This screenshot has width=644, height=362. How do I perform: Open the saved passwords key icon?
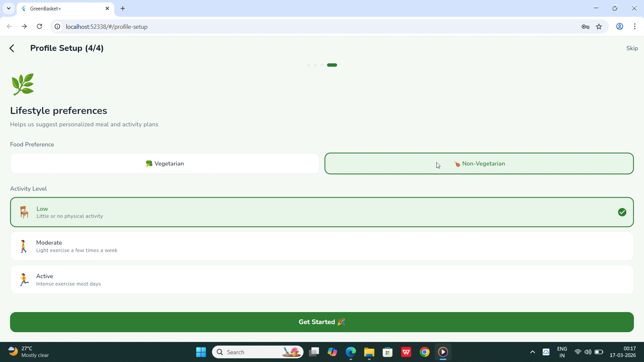coord(585,26)
